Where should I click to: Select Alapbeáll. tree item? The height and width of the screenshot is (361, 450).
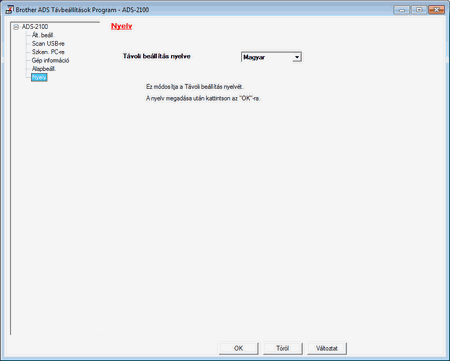tap(44, 69)
